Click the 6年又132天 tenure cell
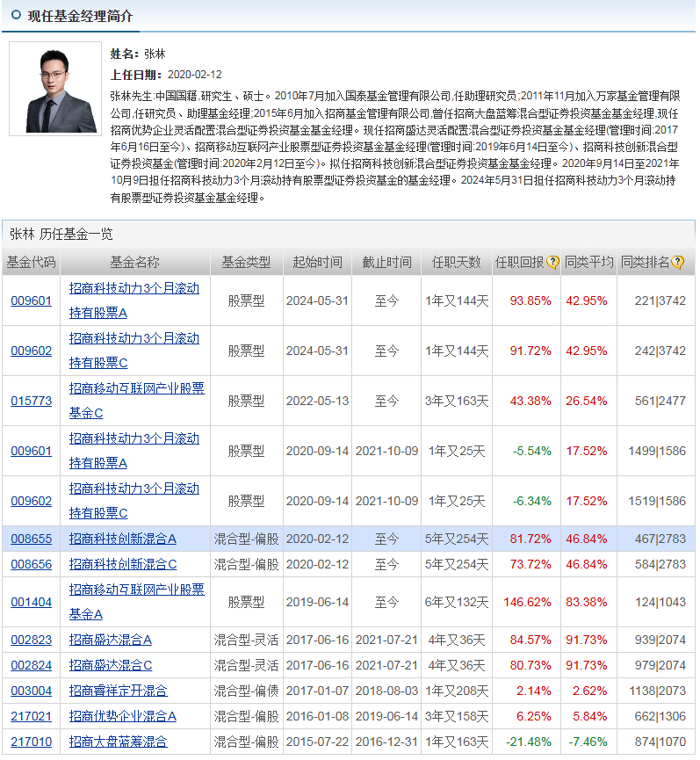This screenshot has height=760, width=700. point(457,603)
